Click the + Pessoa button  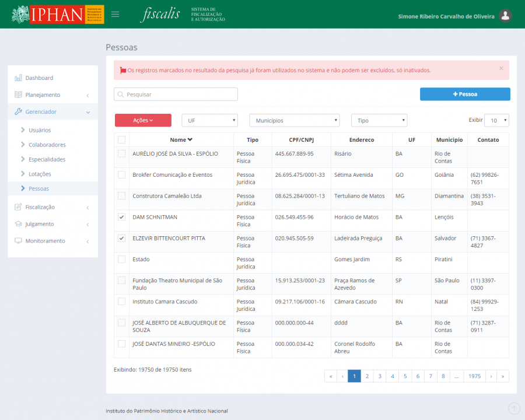(x=465, y=94)
